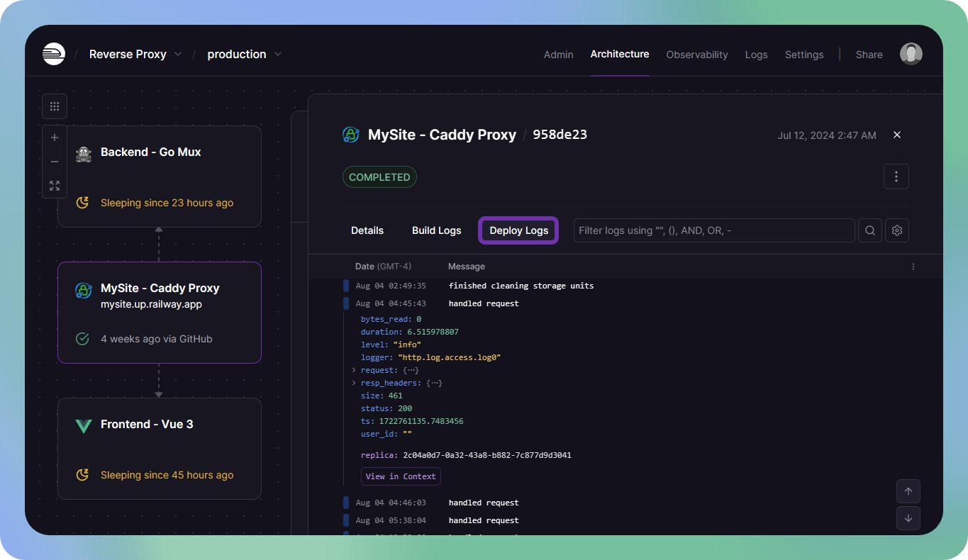Screen dimensions: 968x560
Task: Jump to bottom of logs arrow
Action: click(908, 518)
